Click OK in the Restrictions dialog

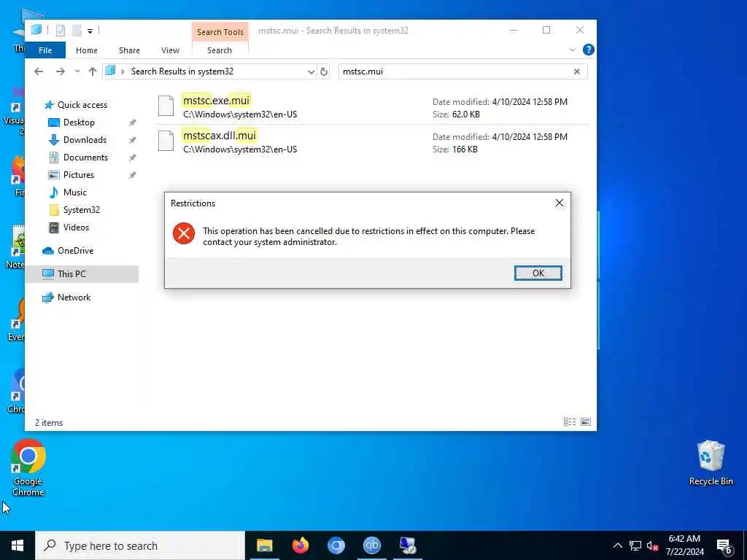pos(538,273)
